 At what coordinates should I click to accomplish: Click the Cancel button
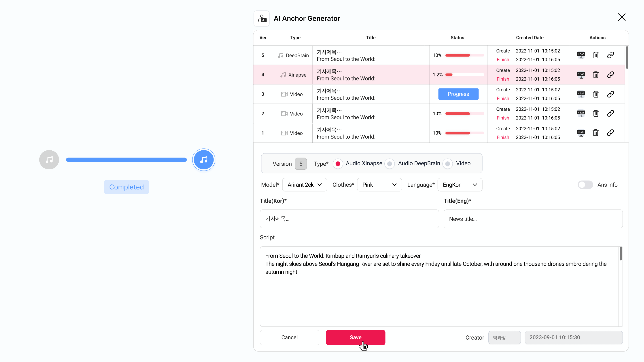click(289, 337)
